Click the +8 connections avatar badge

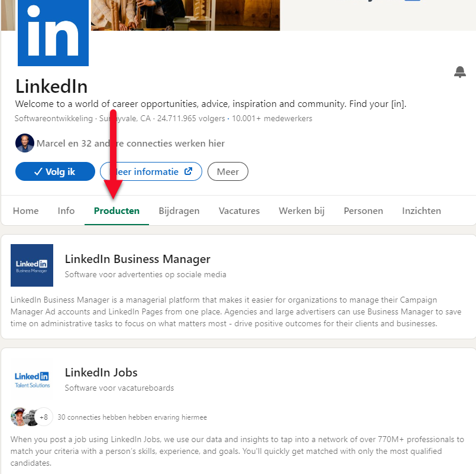(x=44, y=417)
